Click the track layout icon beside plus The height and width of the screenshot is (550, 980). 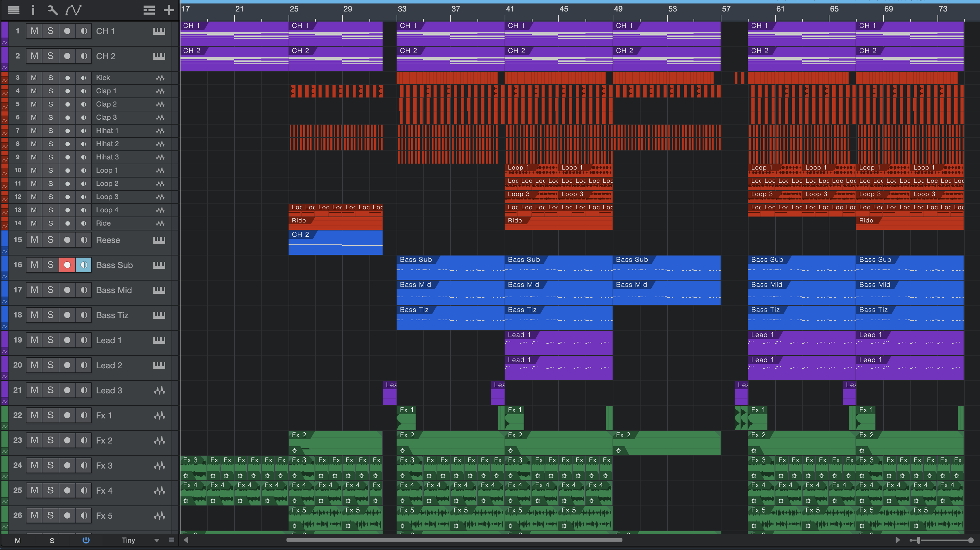pos(149,10)
